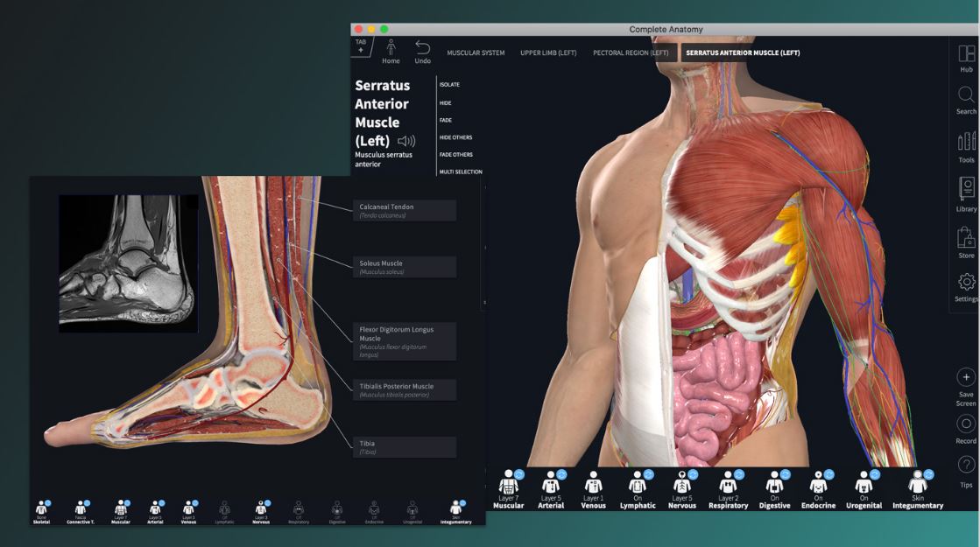Click Fade Others option

click(455, 154)
